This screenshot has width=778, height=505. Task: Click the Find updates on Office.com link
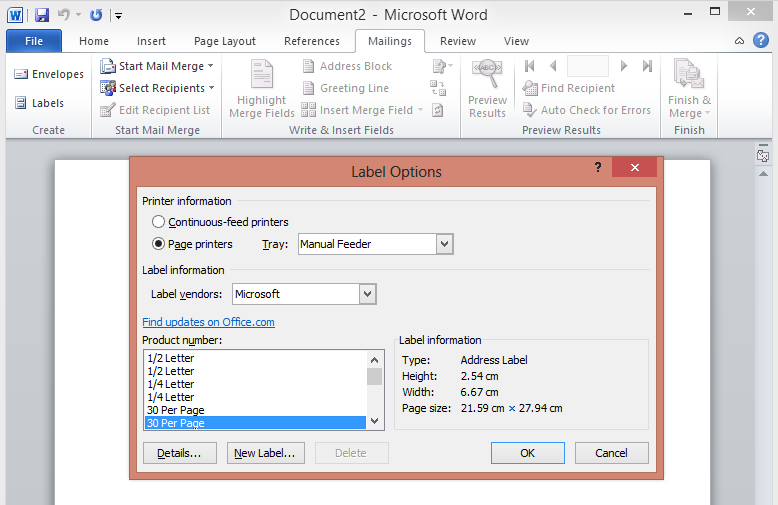[208, 322]
